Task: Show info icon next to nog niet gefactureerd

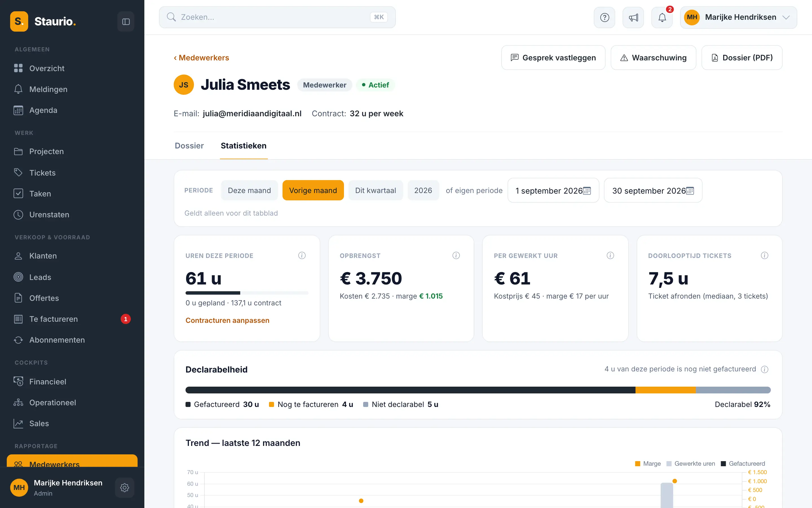Action: pos(764,369)
